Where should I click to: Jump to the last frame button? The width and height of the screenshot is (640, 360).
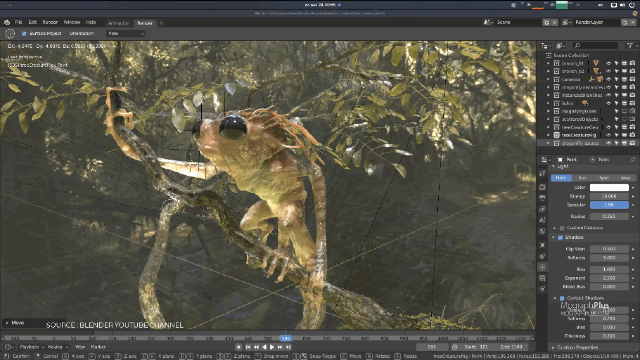point(288,347)
